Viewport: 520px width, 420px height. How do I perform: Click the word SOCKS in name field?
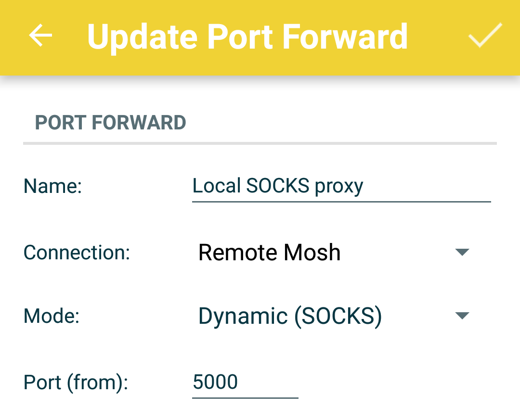pyautogui.click(x=277, y=186)
